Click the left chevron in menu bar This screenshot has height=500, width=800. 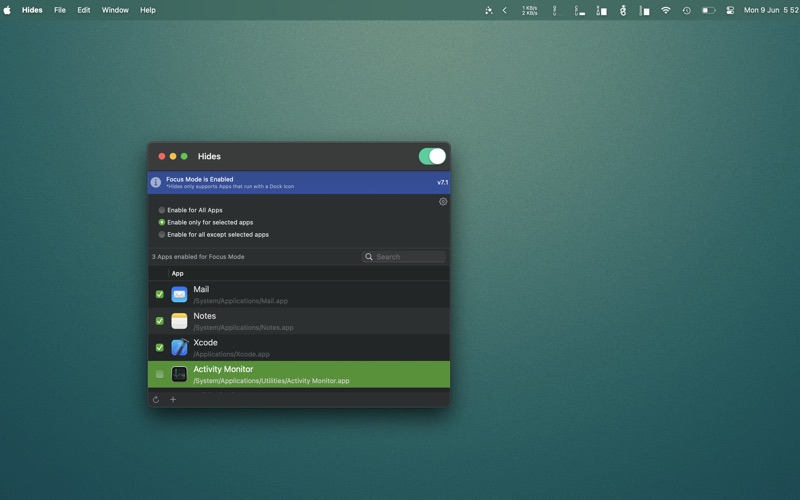click(x=505, y=10)
